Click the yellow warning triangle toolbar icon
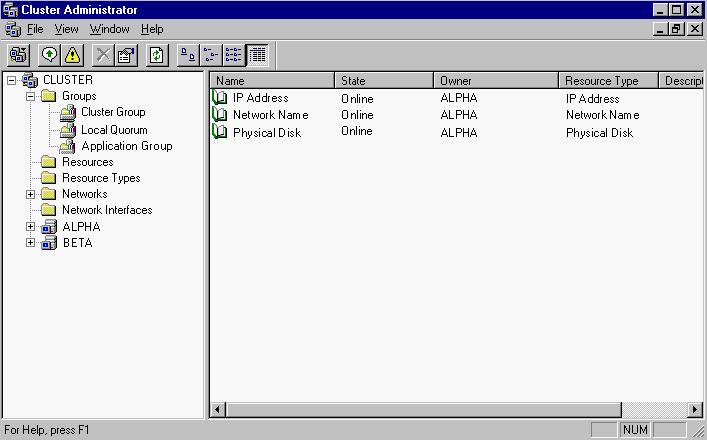Screen dimensions: 707x440 (x=72, y=56)
